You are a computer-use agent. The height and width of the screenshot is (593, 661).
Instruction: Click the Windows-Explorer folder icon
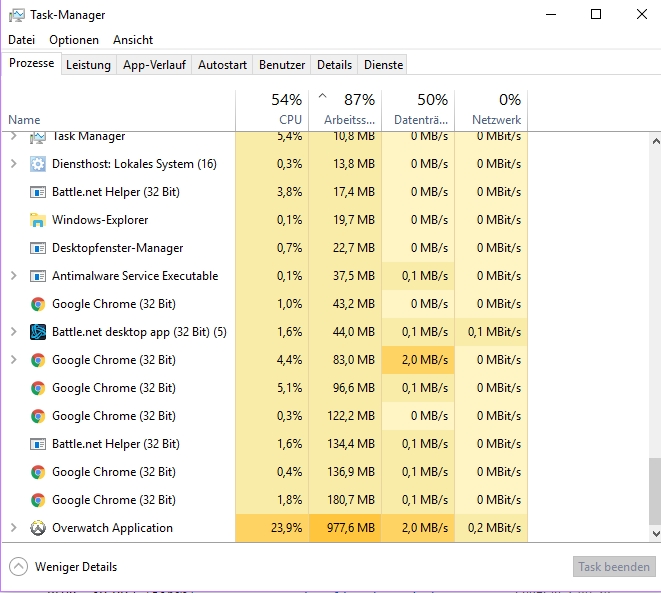38,220
